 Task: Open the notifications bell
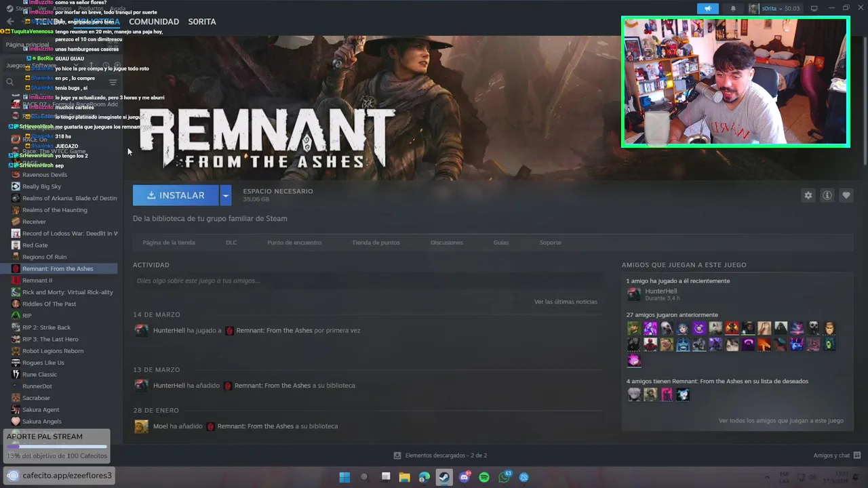pyautogui.click(x=733, y=8)
